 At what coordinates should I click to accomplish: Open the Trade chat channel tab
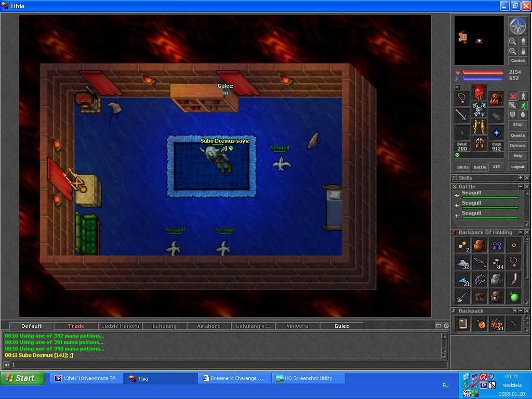point(76,326)
